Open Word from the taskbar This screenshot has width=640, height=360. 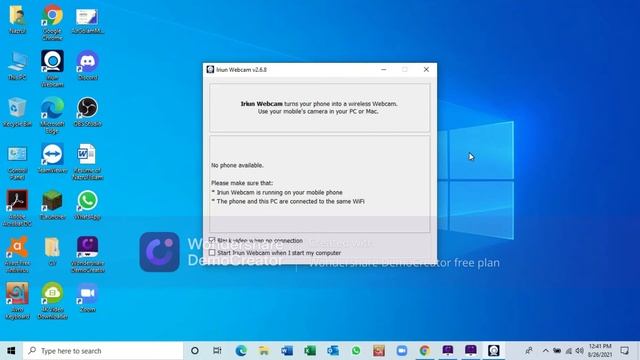click(287, 351)
